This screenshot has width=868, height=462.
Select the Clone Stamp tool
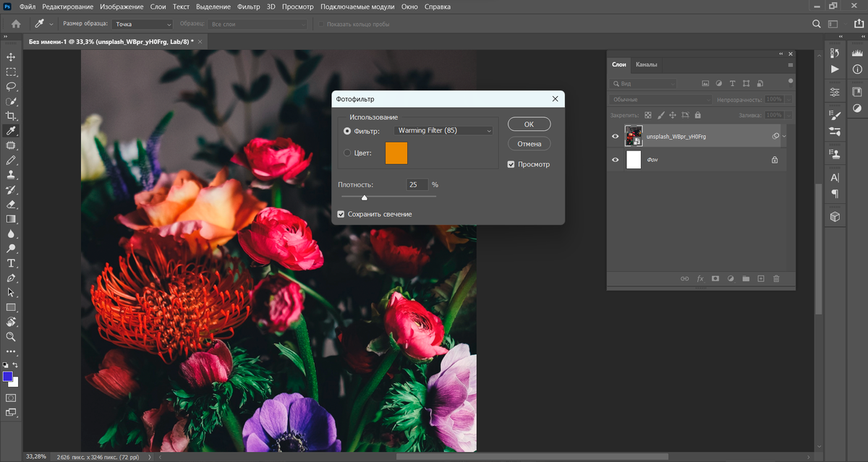coord(11,175)
